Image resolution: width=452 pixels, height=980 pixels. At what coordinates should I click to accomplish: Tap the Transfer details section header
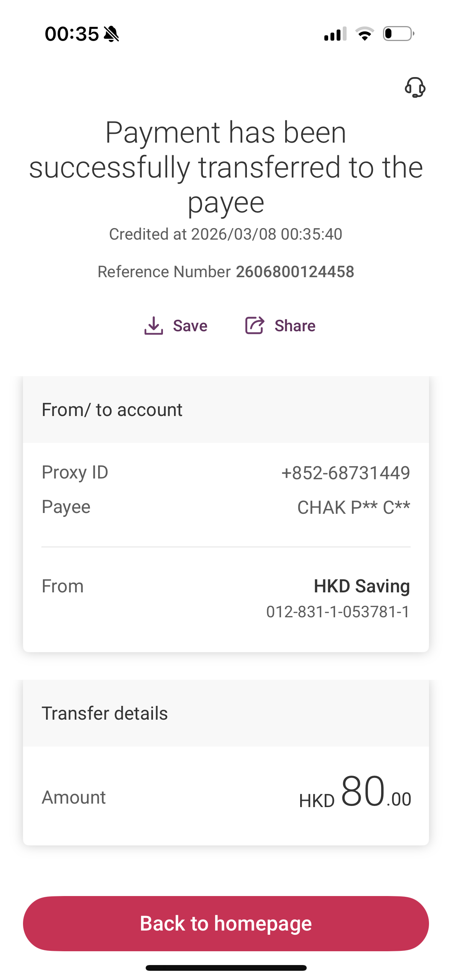pyautogui.click(x=105, y=714)
